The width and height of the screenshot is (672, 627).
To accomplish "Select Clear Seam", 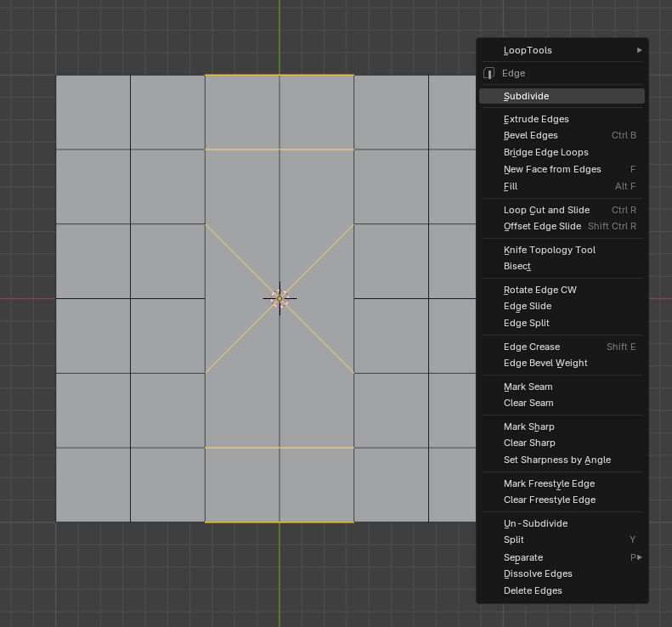I will [562, 404].
